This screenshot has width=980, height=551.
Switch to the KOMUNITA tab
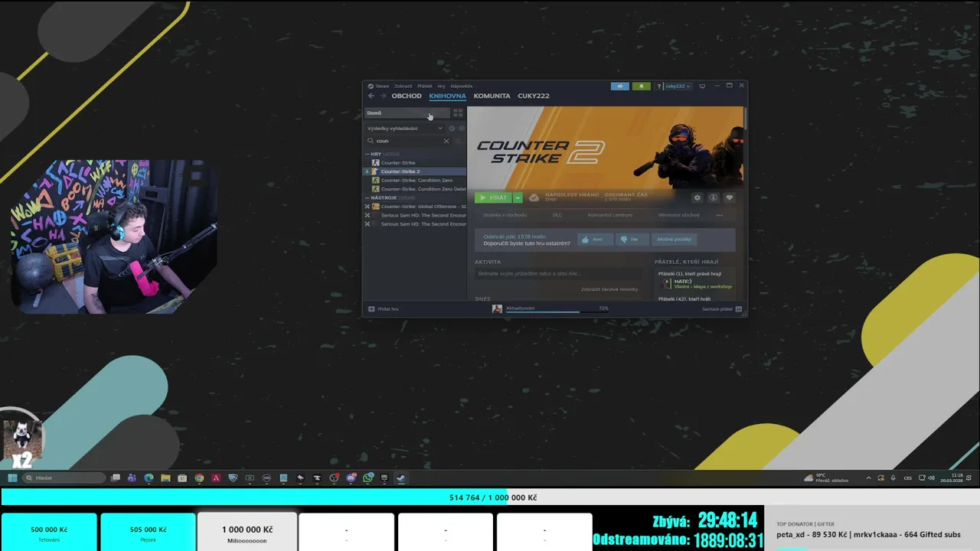pos(492,96)
